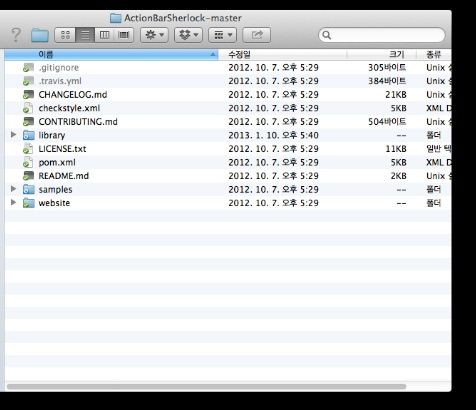Select the samples folder name

pyautogui.click(x=55, y=190)
